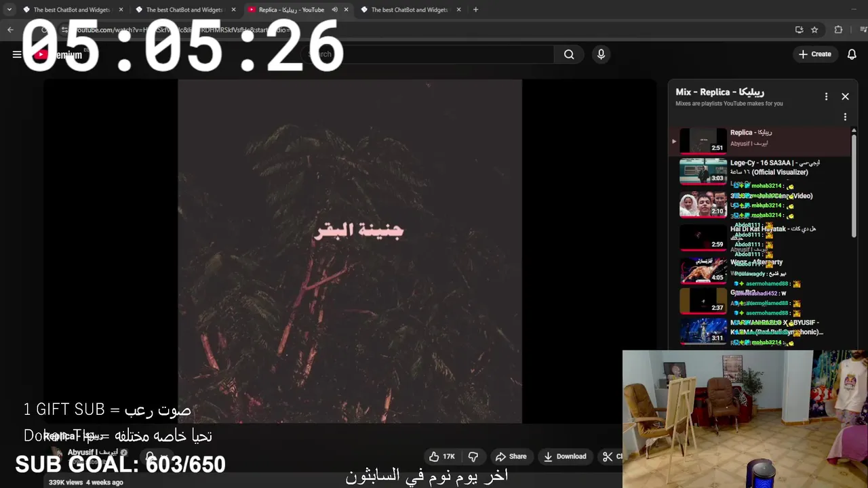Open the Create menu button
Viewport: 868px width, 488px height.
[x=814, y=54]
